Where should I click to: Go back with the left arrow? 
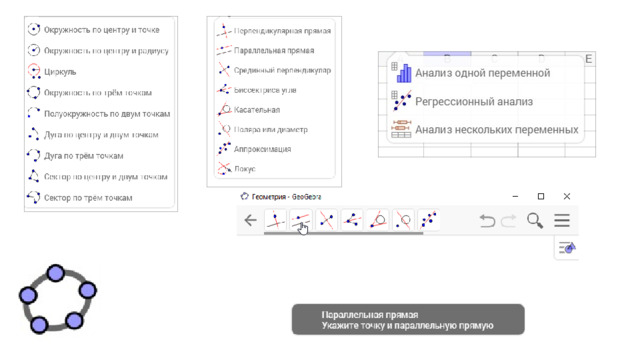[250, 220]
